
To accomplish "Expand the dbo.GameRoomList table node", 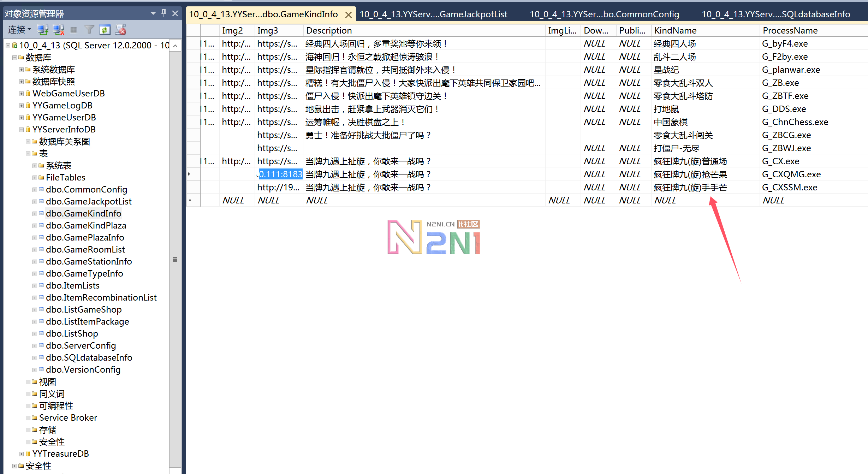I will (x=35, y=250).
